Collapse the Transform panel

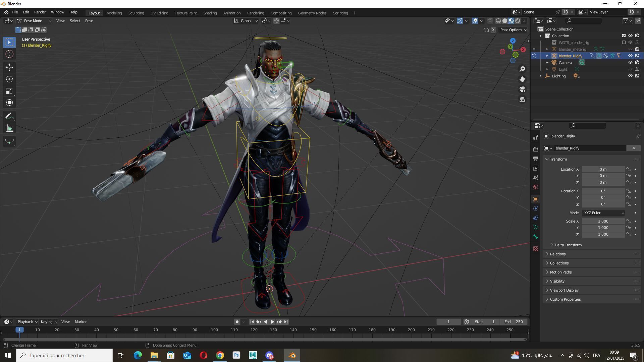[558, 159]
